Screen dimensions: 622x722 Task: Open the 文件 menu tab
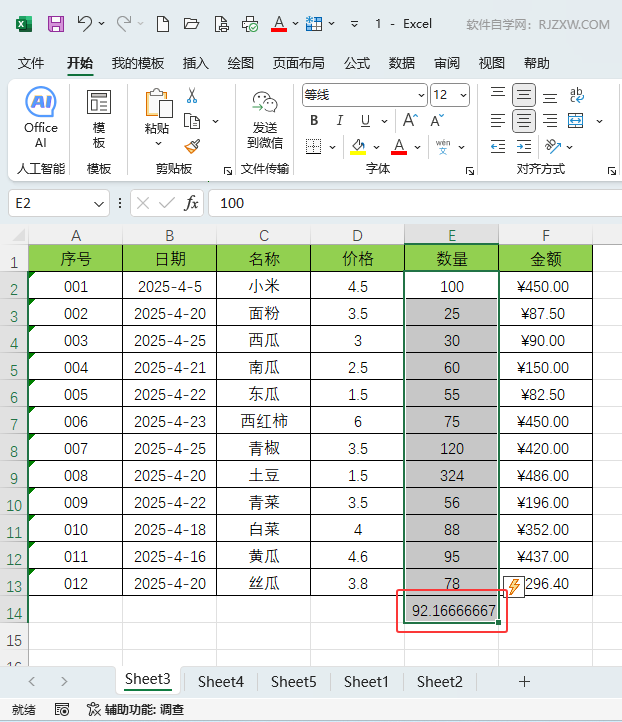coord(31,63)
